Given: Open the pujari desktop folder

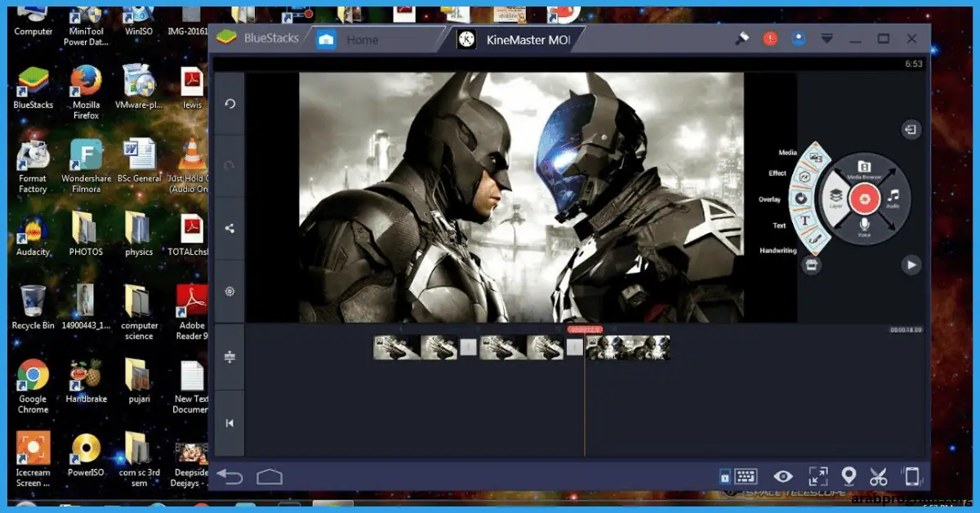Looking at the screenshot, I should pyautogui.click(x=139, y=382).
